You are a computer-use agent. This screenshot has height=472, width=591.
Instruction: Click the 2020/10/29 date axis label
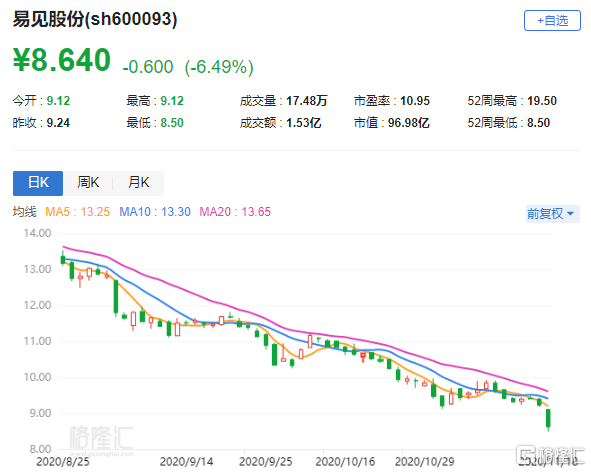point(424,461)
